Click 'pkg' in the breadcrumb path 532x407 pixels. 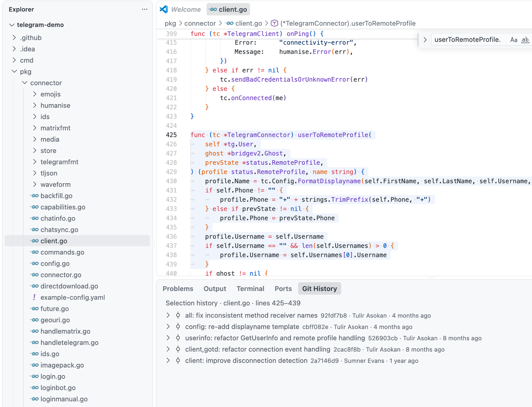point(170,23)
